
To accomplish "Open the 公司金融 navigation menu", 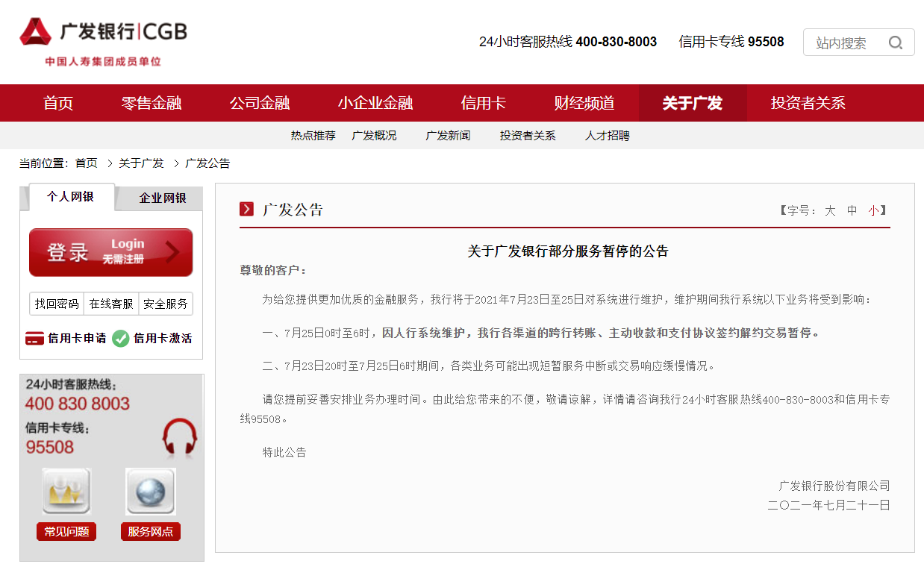I will [x=260, y=103].
